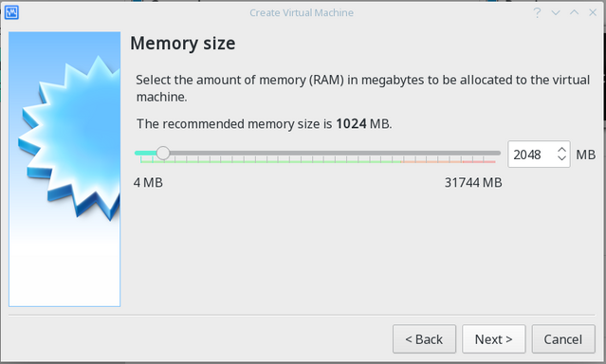Decrease memory with the spinbox down arrow
The width and height of the screenshot is (606, 364).
[562, 157]
